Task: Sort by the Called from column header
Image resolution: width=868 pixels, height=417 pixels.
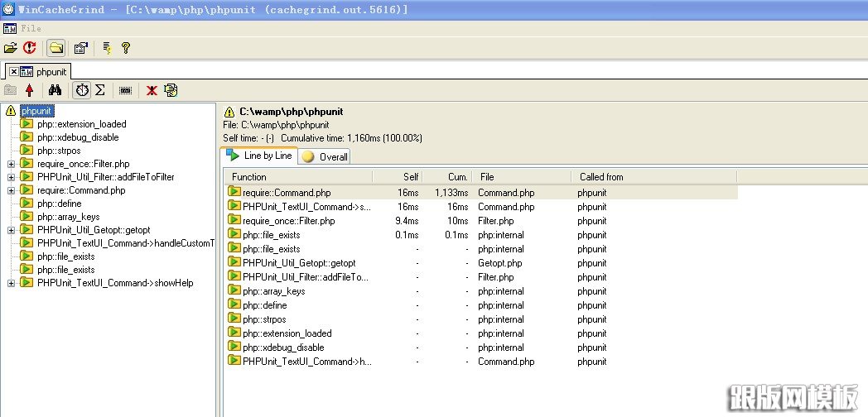Action: click(653, 177)
